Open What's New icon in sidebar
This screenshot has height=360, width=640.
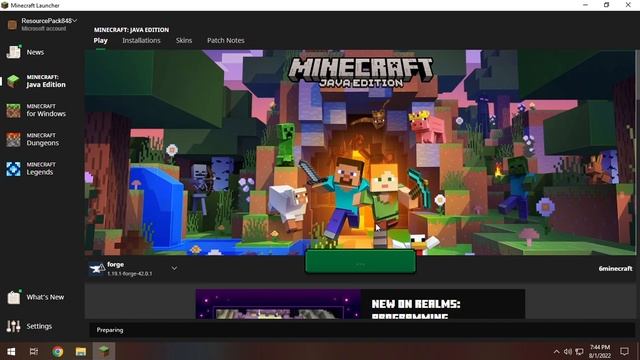(13, 297)
